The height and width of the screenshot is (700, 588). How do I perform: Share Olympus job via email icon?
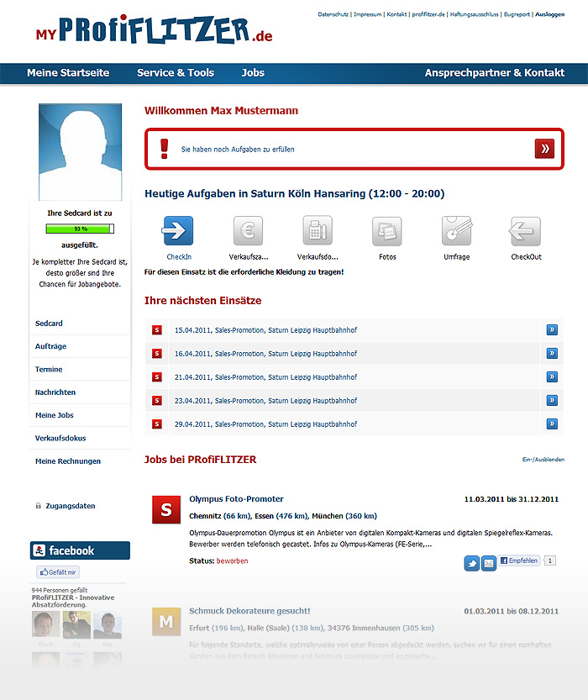click(489, 563)
